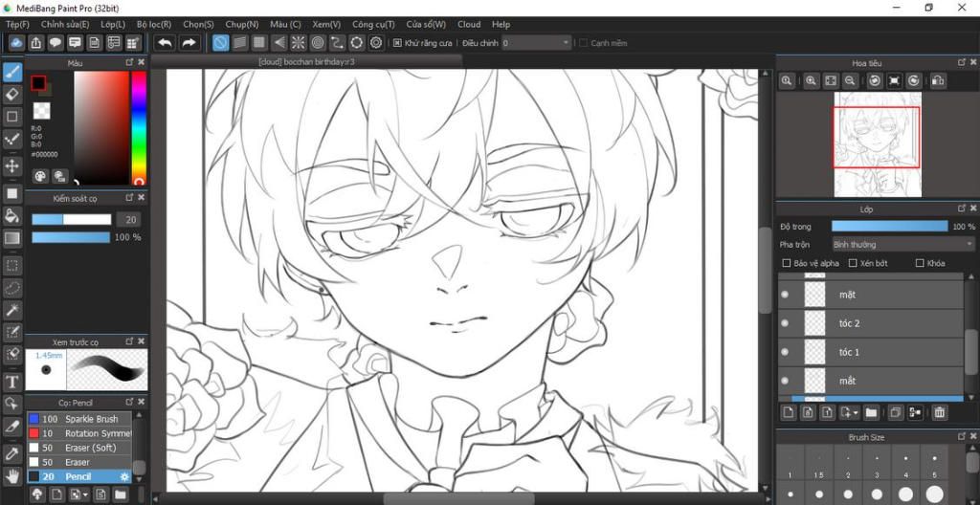
Task: Zoom out on the navigator
Action: [x=850, y=80]
